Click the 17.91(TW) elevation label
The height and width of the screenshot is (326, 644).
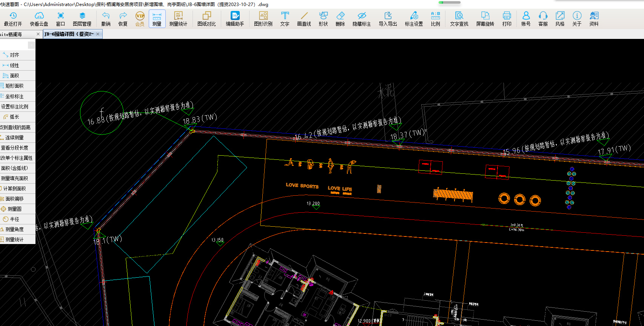[x=614, y=150]
